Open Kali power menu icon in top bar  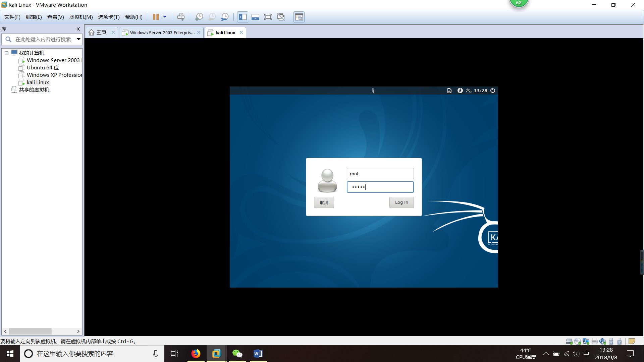coord(493,90)
